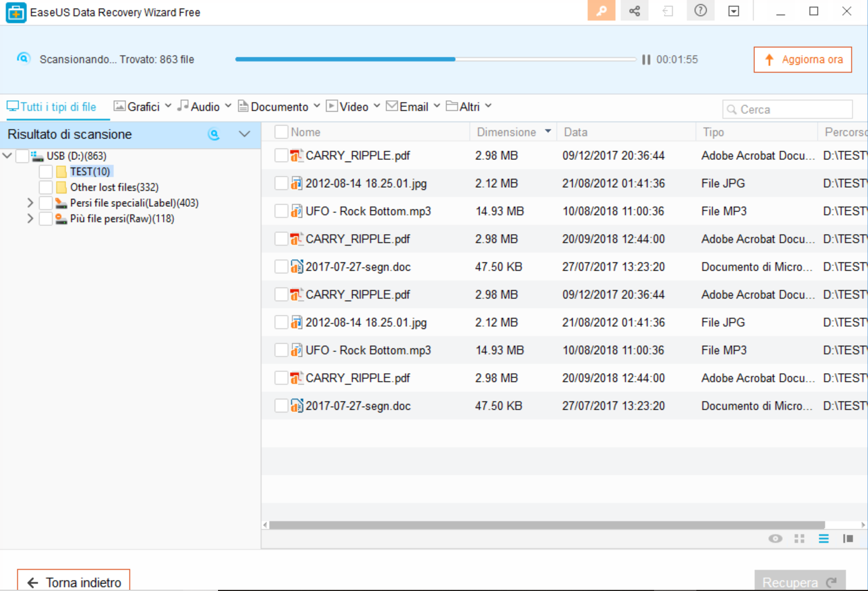Open the title bar dropdown menu icon

733,11
